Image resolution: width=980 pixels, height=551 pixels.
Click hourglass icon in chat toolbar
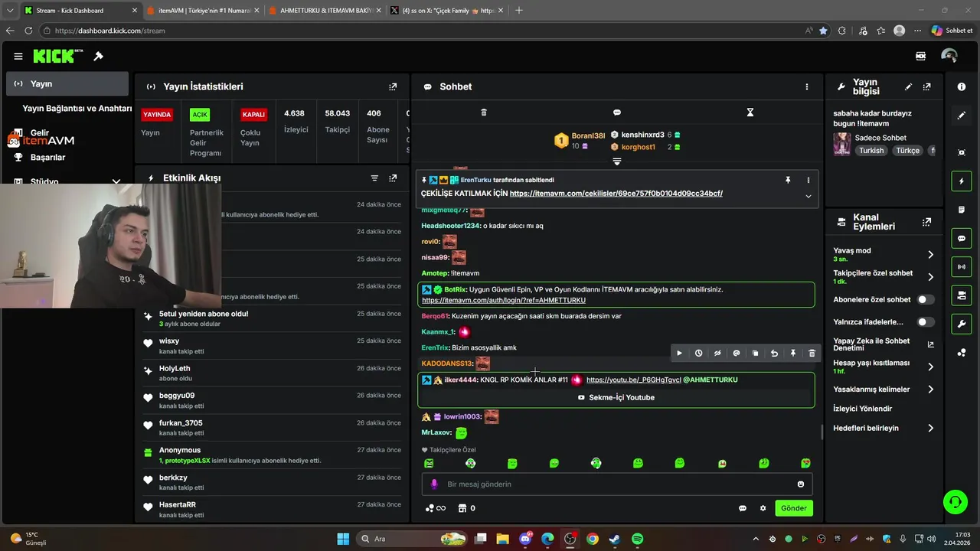click(x=750, y=112)
